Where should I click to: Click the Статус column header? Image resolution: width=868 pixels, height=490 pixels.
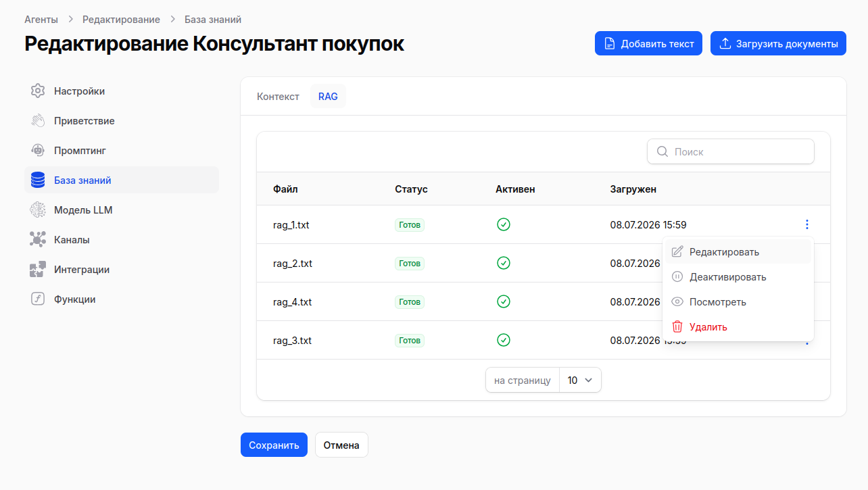(x=411, y=189)
